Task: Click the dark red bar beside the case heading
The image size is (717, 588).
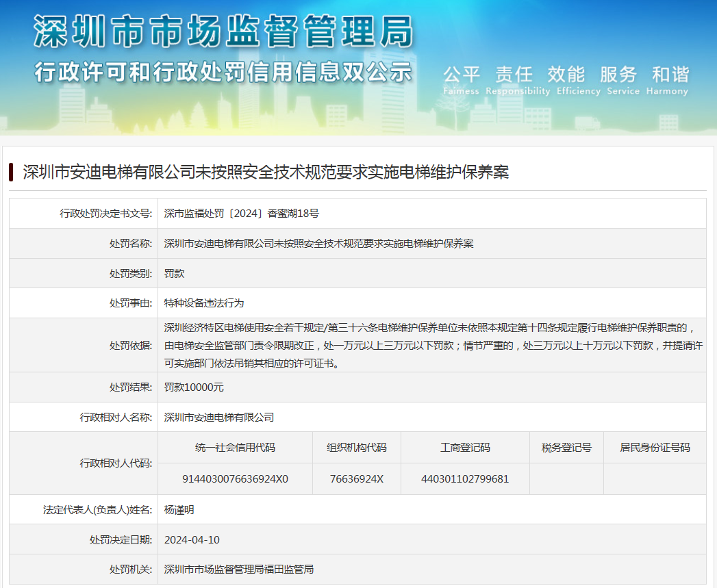Action: coord(12,172)
